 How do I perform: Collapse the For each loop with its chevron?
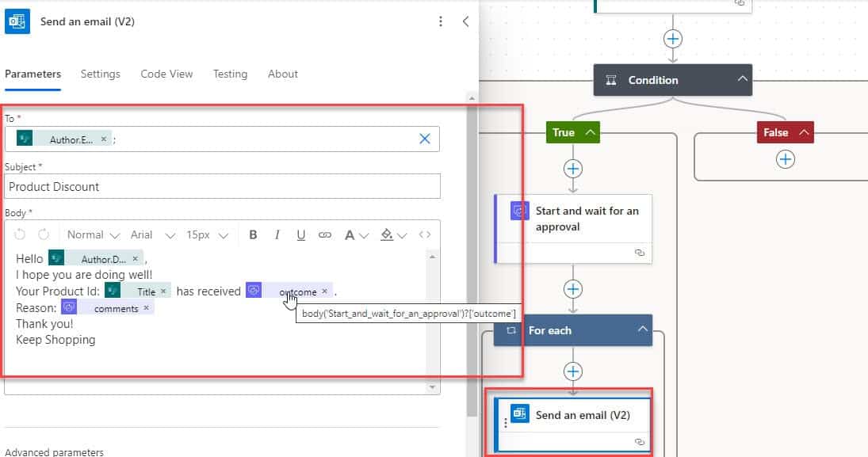(x=642, y=329)
